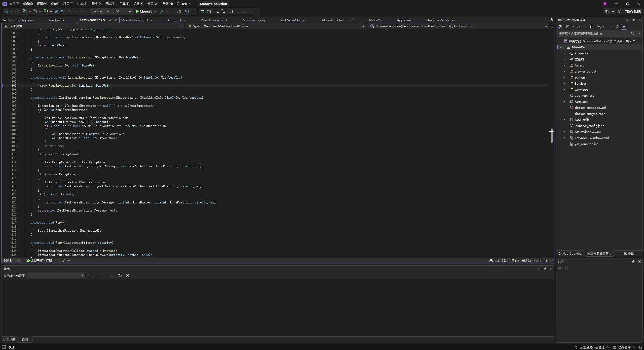The height and width of the screenshot is (350, 644).
Task: Start debugging with the green MoonYa play button
Action: pyautogui.click(x=144, y=11)
